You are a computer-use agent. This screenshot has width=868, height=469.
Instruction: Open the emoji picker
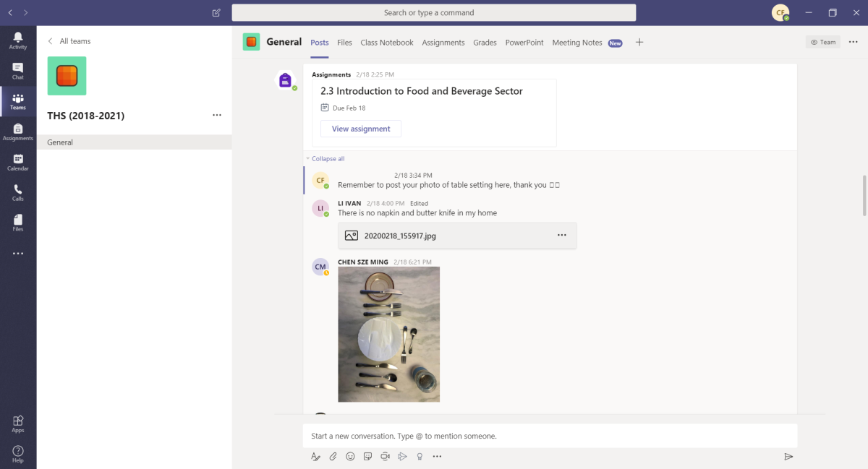(x=351, y=456)
